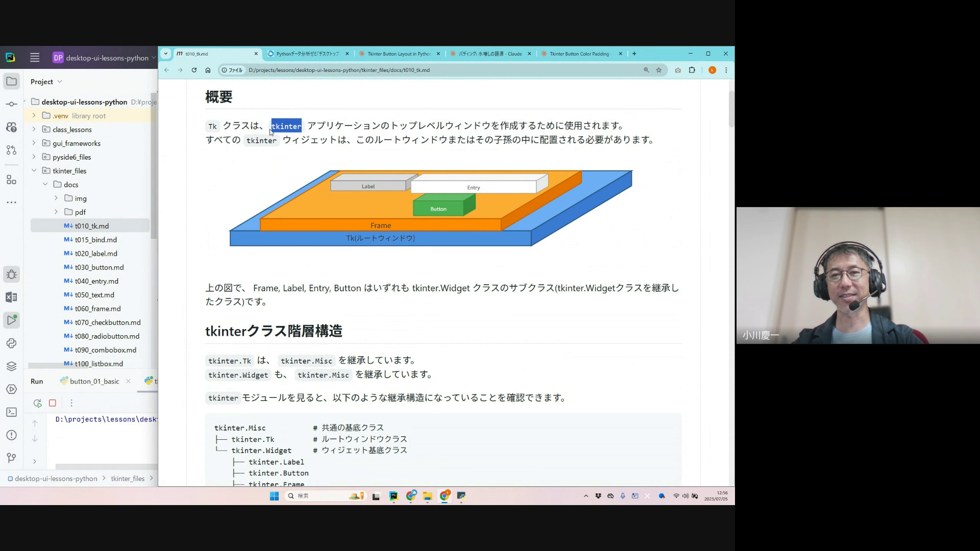The image size is (980, 551).
Task: Open the Problems tool window icon
Action: click(11, 435)
